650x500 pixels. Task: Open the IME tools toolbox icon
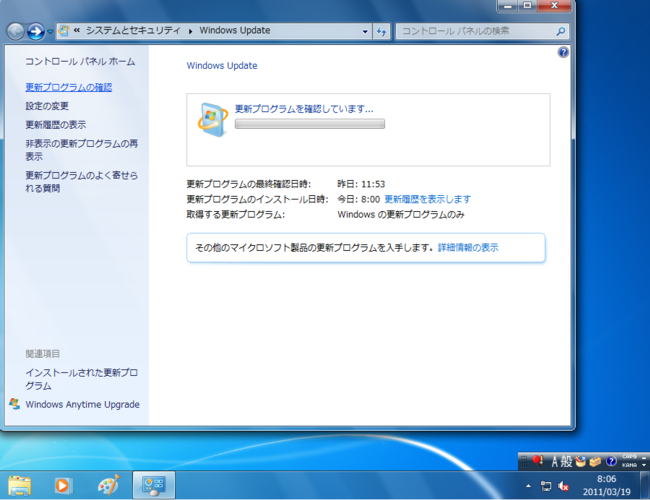pos(595,461)
